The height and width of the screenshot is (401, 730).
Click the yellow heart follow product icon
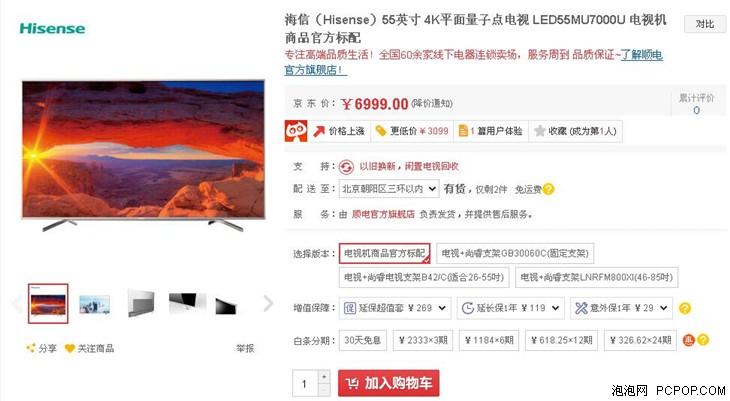70,348
